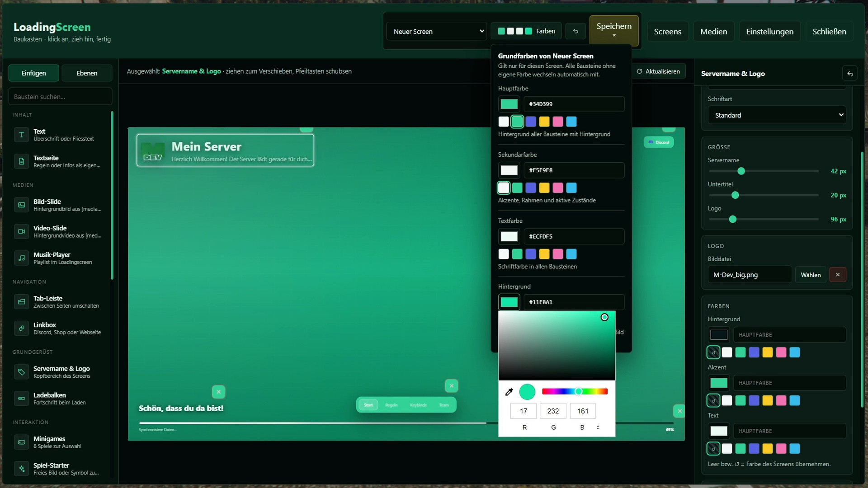868x488 pixels.
Task: Click the Hintergrund hex field #11E8A1
Action: click(574, 302)
